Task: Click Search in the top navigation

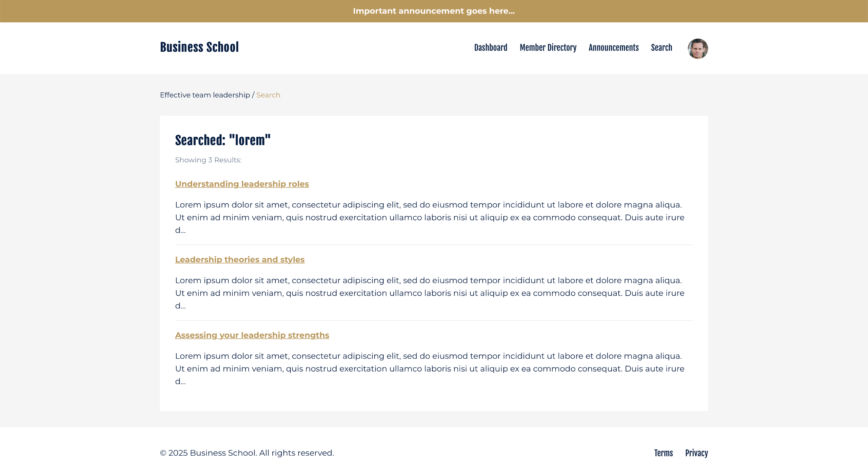Action: coord(661,47)
